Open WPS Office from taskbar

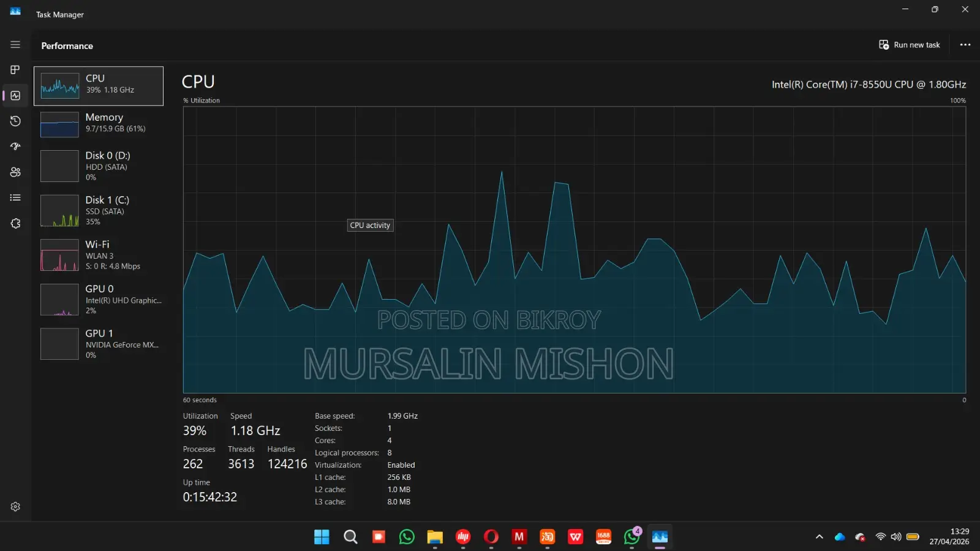[x=576, y=537]
